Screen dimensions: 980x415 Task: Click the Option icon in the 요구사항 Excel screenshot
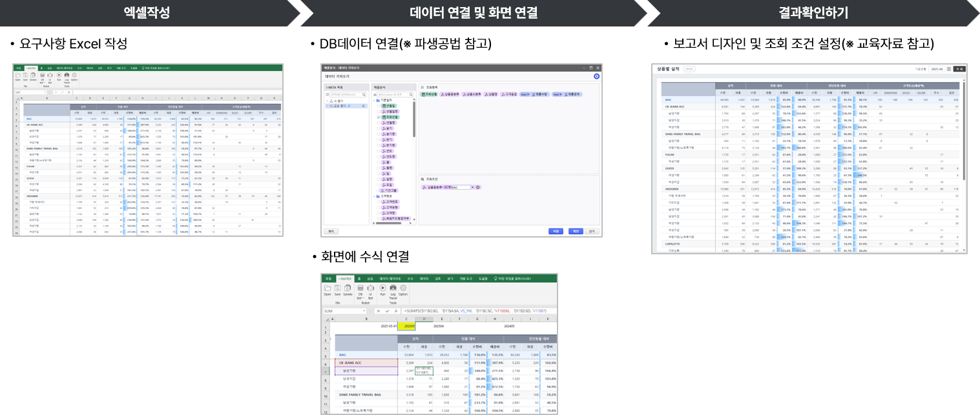pyautogui.click(x=74, y=75)
